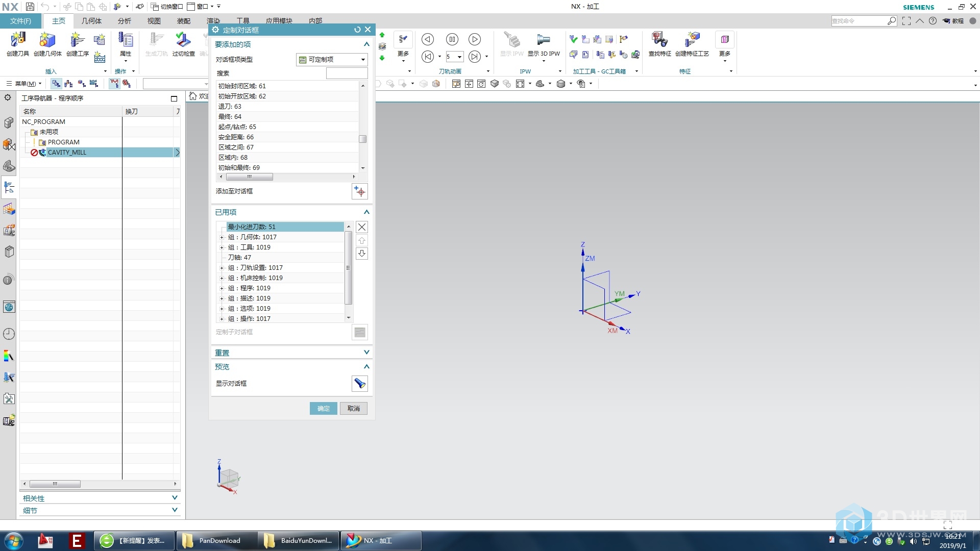Image resolution: width=980 pixels, height=551 pixels.
Task: Click the used items list vertical scrollbar
Action: (x=349, y=268)
